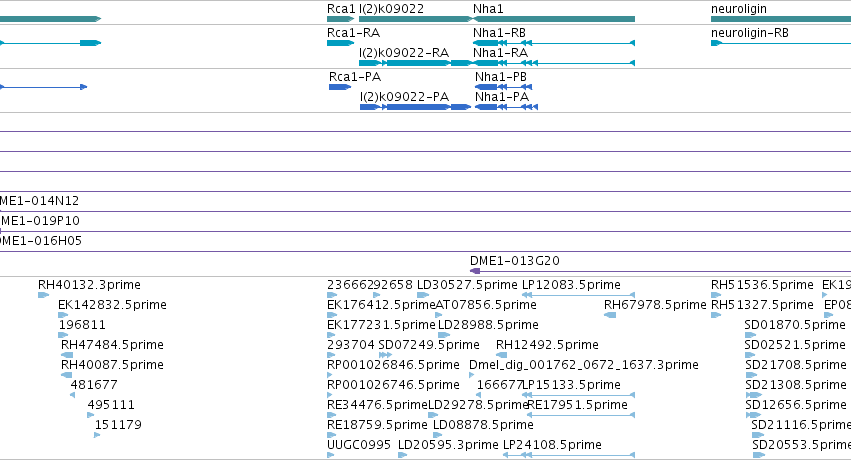
Task: Select the EK142832.5prime EST arrow
Action: [x=63, y=315]
